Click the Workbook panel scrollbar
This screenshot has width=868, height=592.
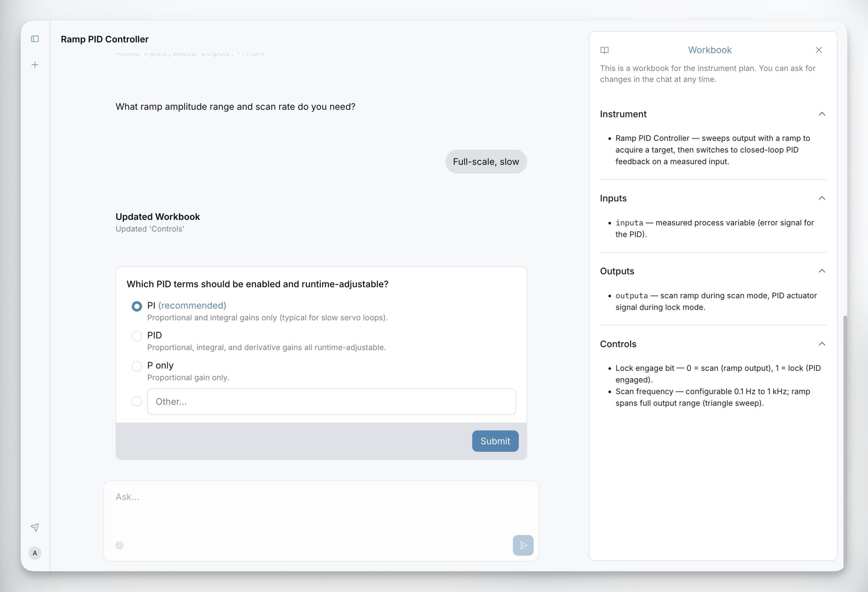[845, 441]
